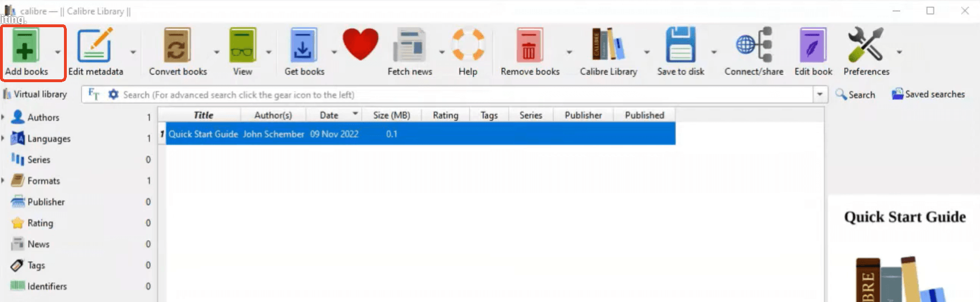The height and width of the screenshot is (302, 980).
Task: Sort by the Published column header
Action: (x=644, y=115)
